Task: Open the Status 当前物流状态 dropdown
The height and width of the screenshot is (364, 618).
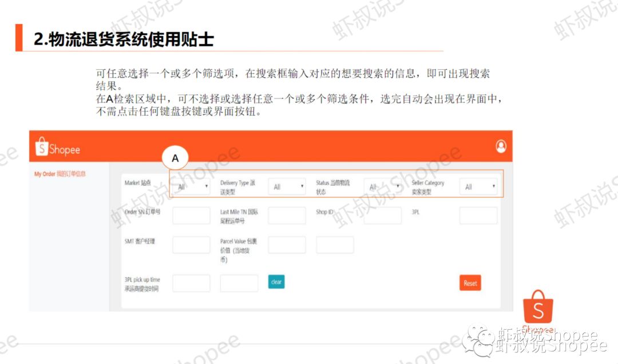Action: tap(382, 185)
